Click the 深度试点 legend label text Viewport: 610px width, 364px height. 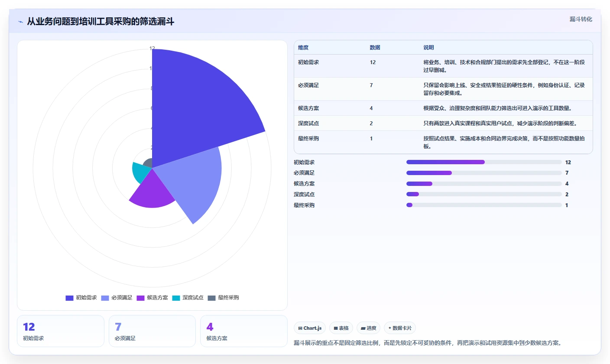point(193,298)
